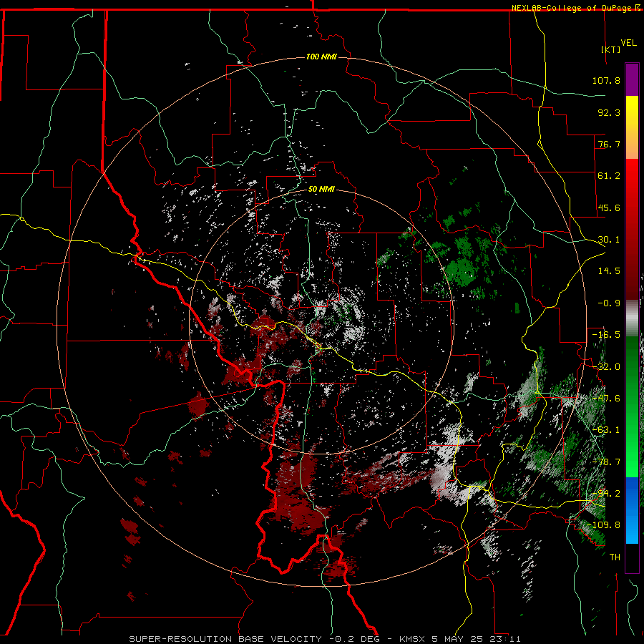Screen dimensions: 644x644
Task: Click the 61.2 velocity scale value
Action: click(609, 176)
